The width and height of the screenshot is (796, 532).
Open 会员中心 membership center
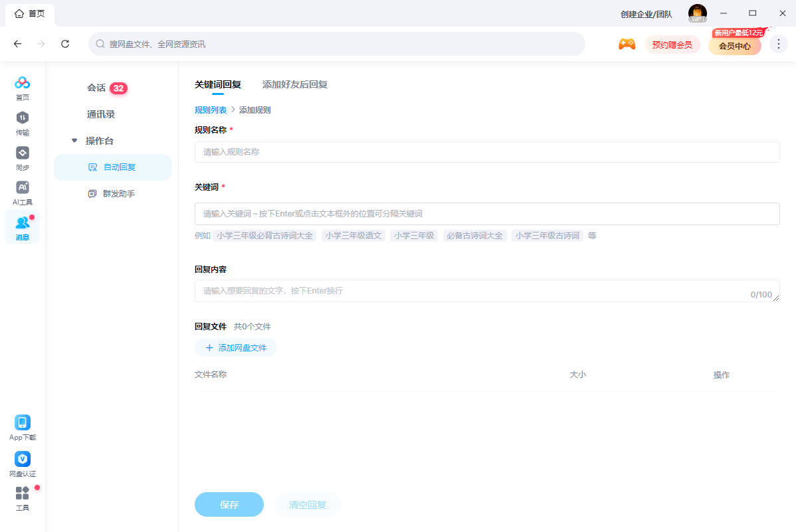[x=734, y=46]
